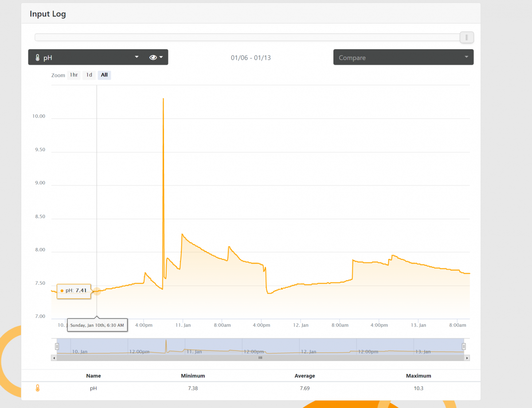
Task: Open the eye visibility options menu
Action: coord(156,57)
